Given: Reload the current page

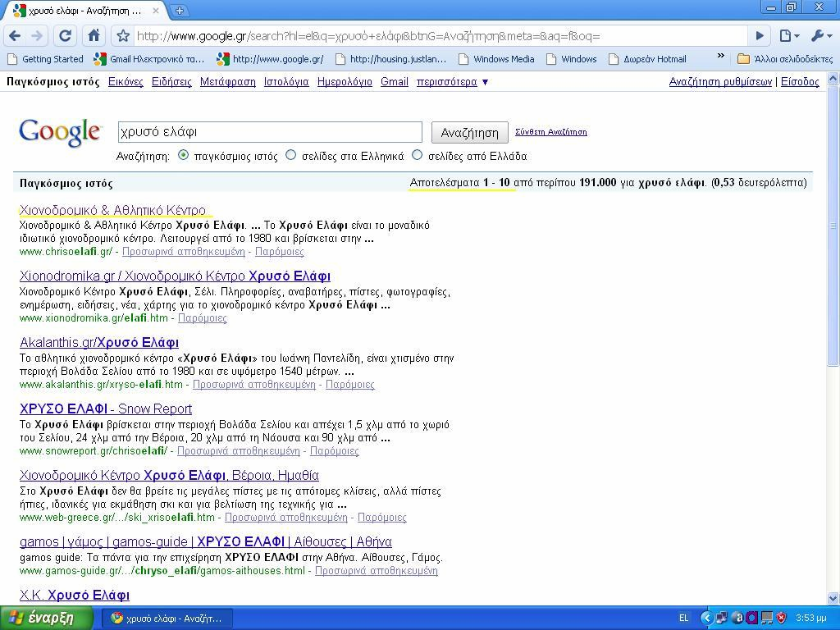Looking at the screenshot, I should pos(66,36).
